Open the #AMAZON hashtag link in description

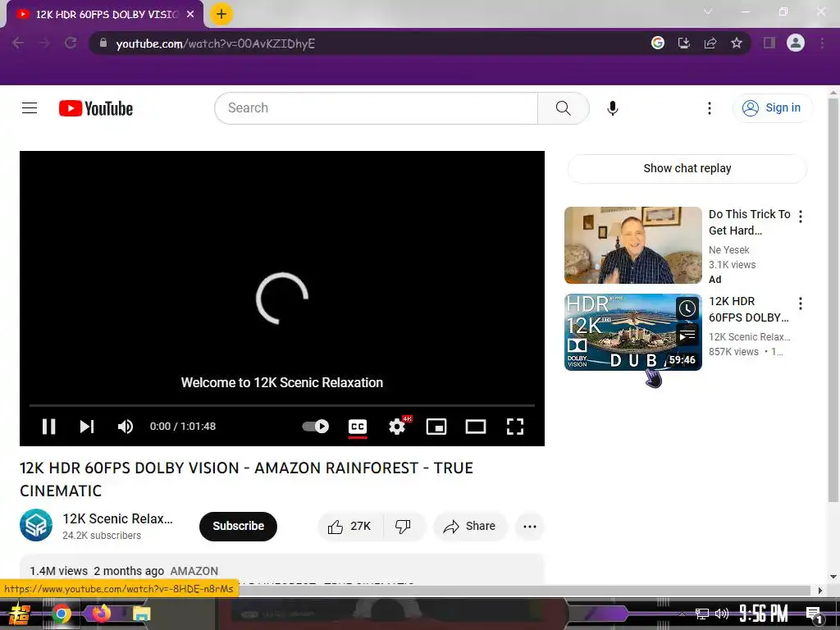click(194, 571)
